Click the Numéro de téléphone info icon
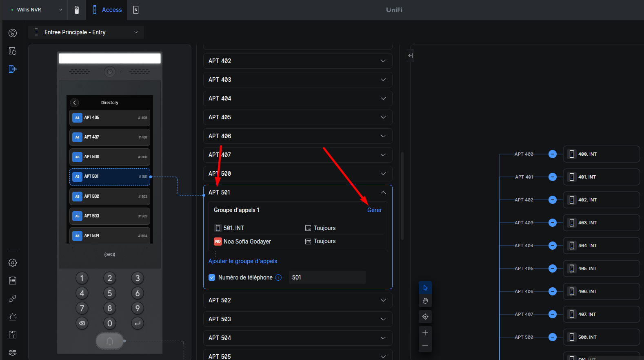The height and width of the screenshot is (360, 644). pos(278,277)
